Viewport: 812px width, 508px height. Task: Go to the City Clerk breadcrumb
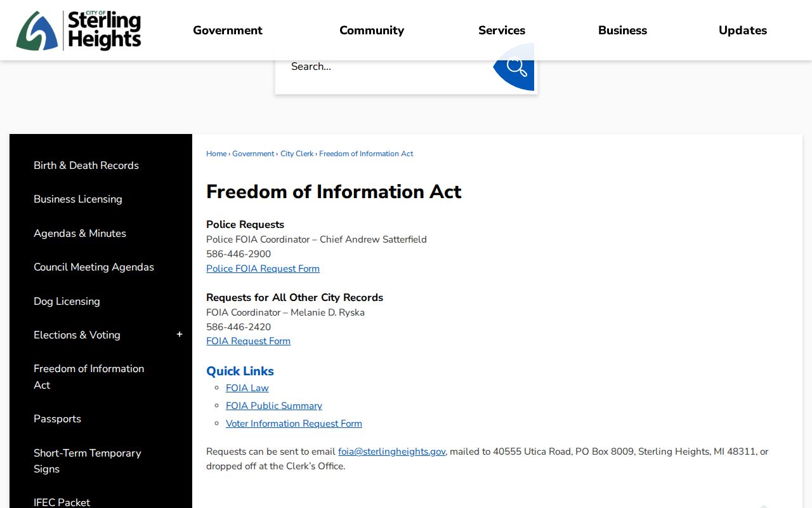point(297,154)
